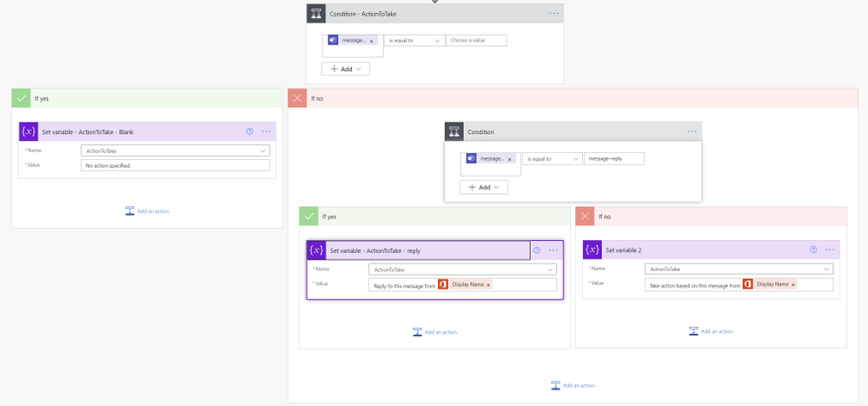Click Add button in inner Condition
This screenshot has height=406, width=868.
484,187
